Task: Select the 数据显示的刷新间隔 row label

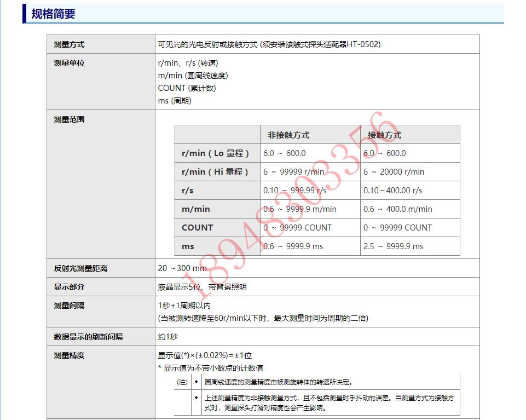Action: 88,337
